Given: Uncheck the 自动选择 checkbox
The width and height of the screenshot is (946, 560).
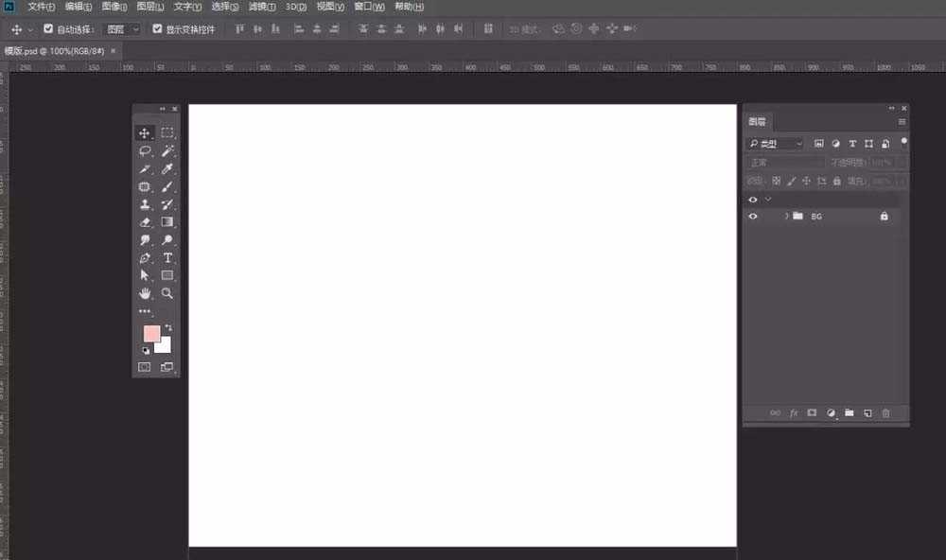Looking at the screenshot, I should (48, 28).
